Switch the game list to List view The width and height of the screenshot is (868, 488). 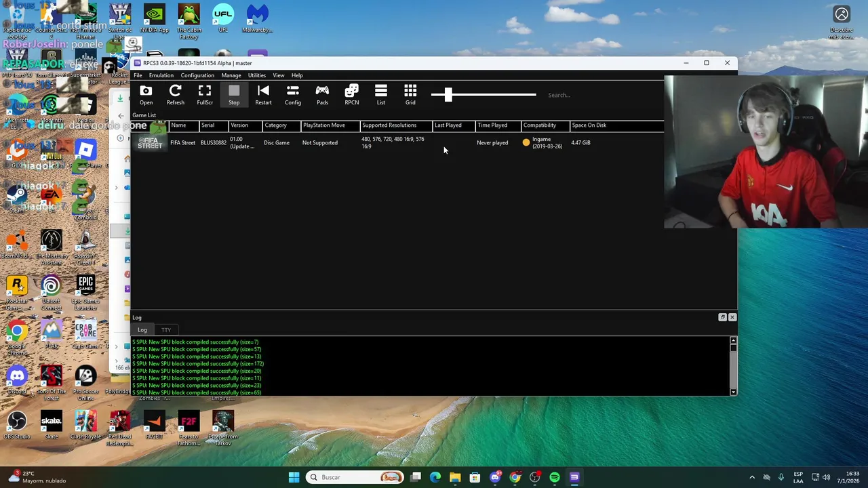pyautogui.click(x=381, y=95)
